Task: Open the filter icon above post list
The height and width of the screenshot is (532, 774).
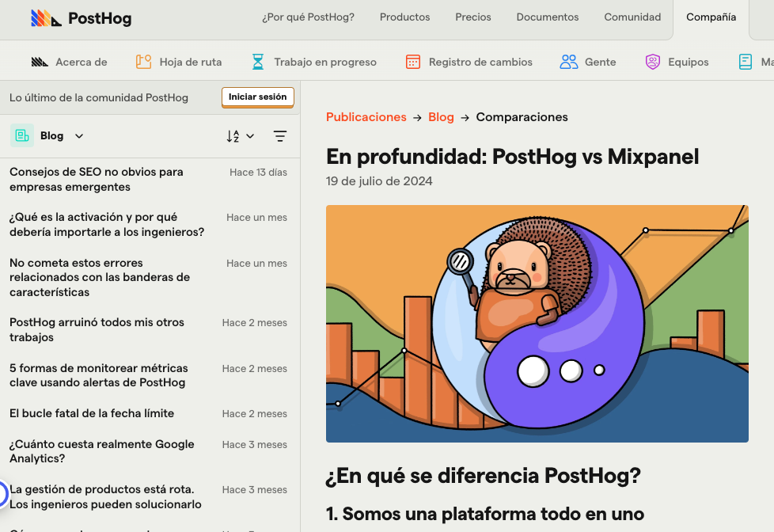Action: 280,135
